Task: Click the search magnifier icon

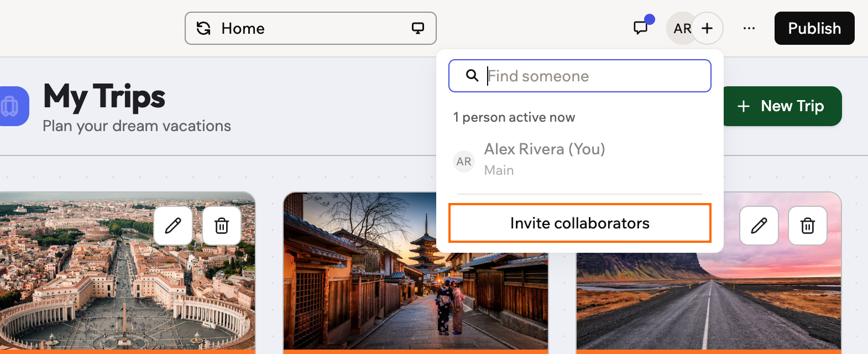Action: click(472, 75)
